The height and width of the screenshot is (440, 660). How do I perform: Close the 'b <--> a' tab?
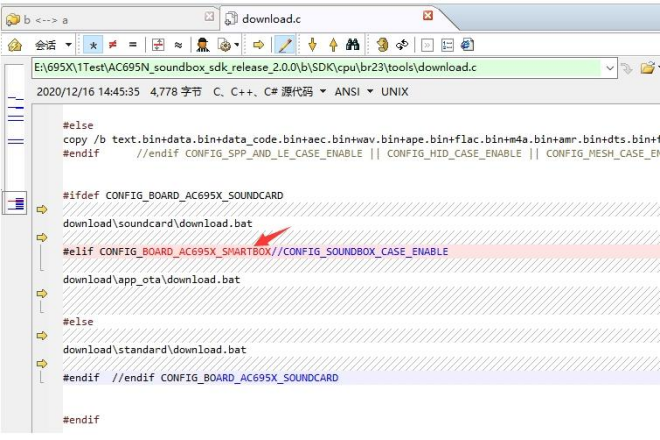point(209,16)
